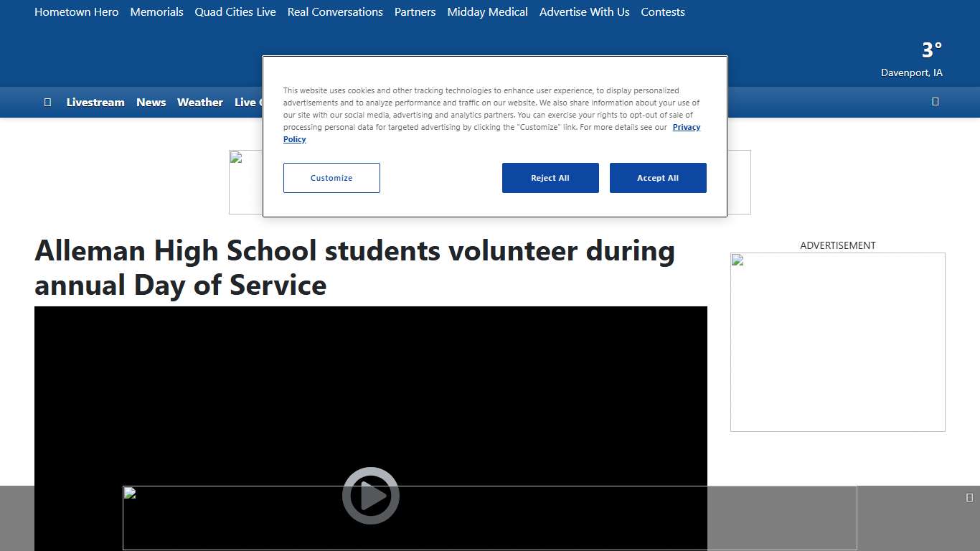Select Weather in the main navigation bar
Viewport: 980px width, 551px height.
(x=200, y=103)
